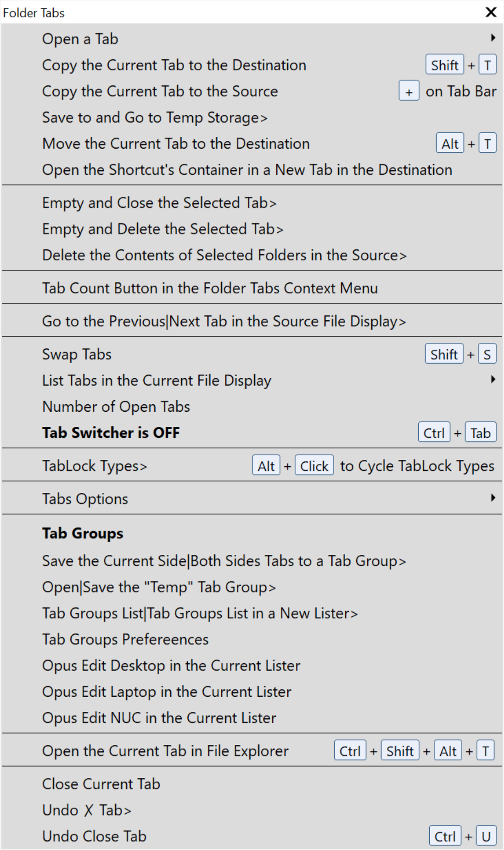Click Tab Groups Prefereences
504x850 pixels.
125,639
